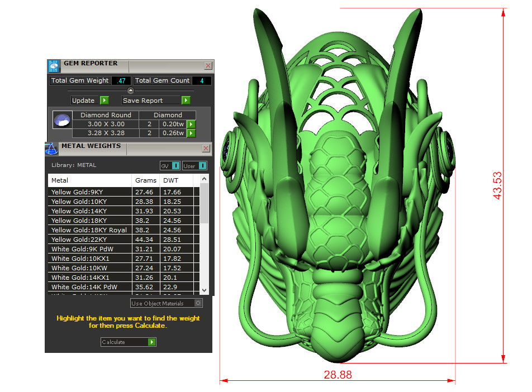This screenshot has width=532, height=392.
Task: Click the Total Gem Weight value field
Action: (121, 81)
